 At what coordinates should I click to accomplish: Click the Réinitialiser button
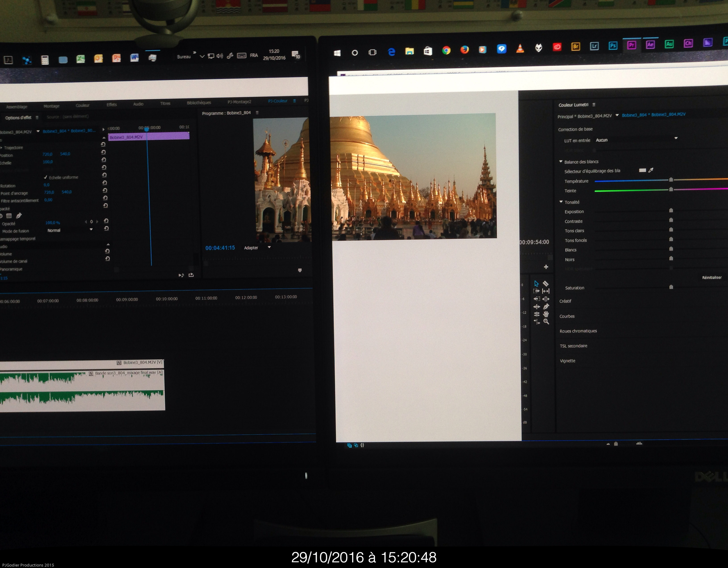coord(712,278)
